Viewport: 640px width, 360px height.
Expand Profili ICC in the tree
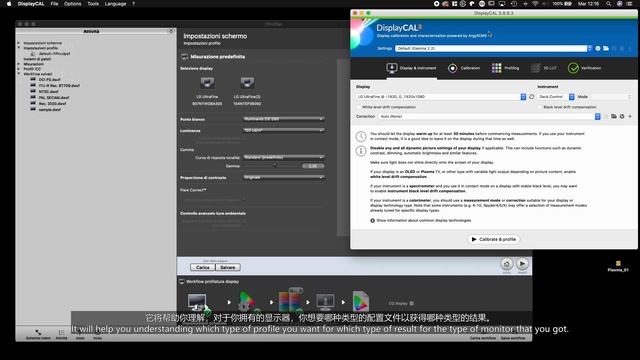(x=19, y=69)
